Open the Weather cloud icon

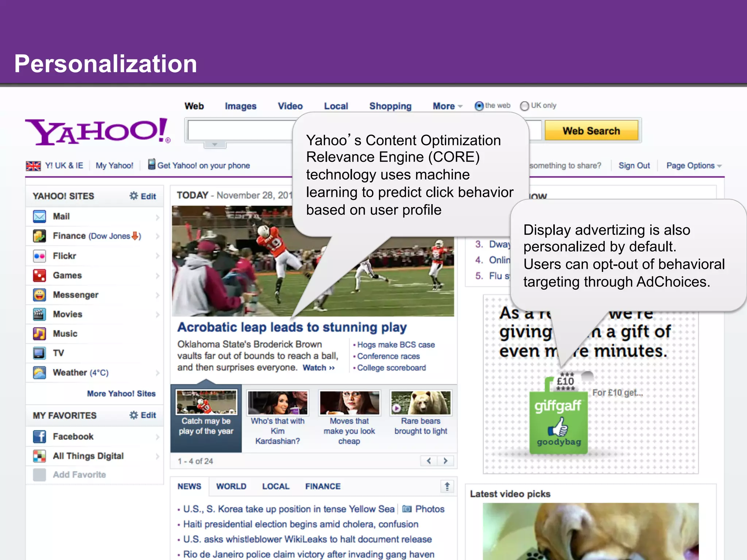point(39,373)
